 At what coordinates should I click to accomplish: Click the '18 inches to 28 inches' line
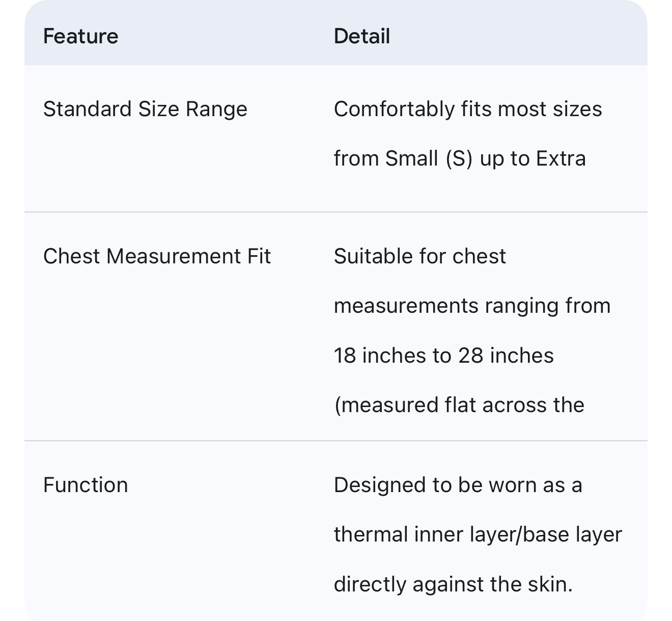point(443,355)
